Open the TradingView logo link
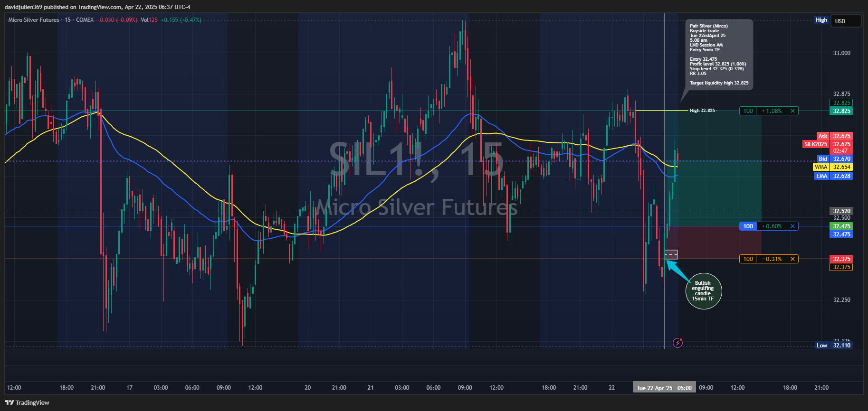This screenshot has width=868, height=411. [27, 402]
